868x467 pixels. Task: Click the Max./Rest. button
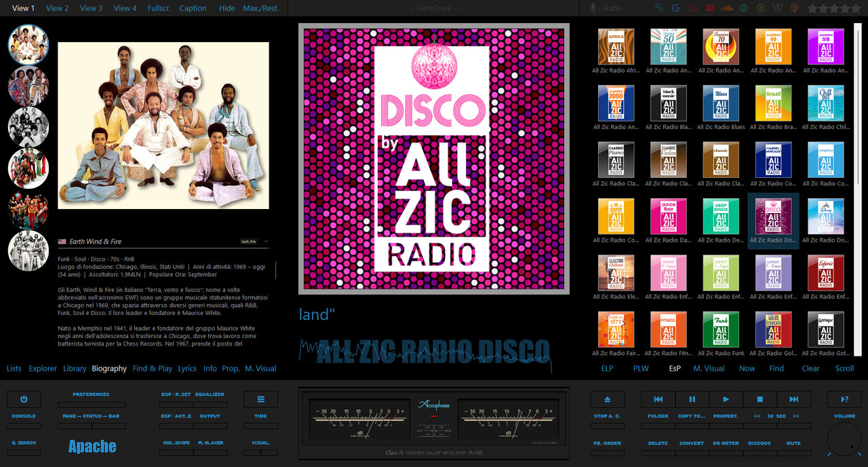(262, 8)
